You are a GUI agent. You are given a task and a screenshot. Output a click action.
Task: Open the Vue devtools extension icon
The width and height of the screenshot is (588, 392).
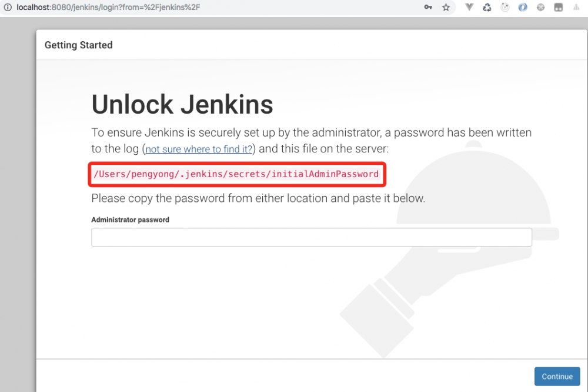[x=469, y=8]
